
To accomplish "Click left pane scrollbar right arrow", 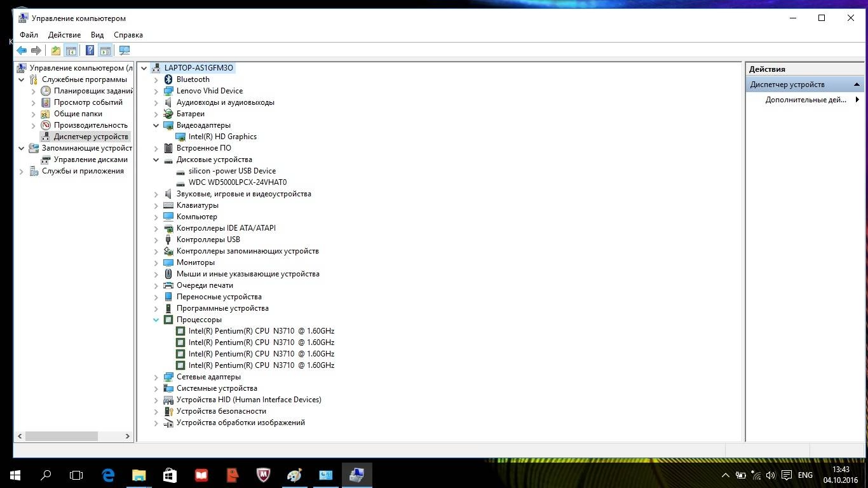I will tap(128, 437).
